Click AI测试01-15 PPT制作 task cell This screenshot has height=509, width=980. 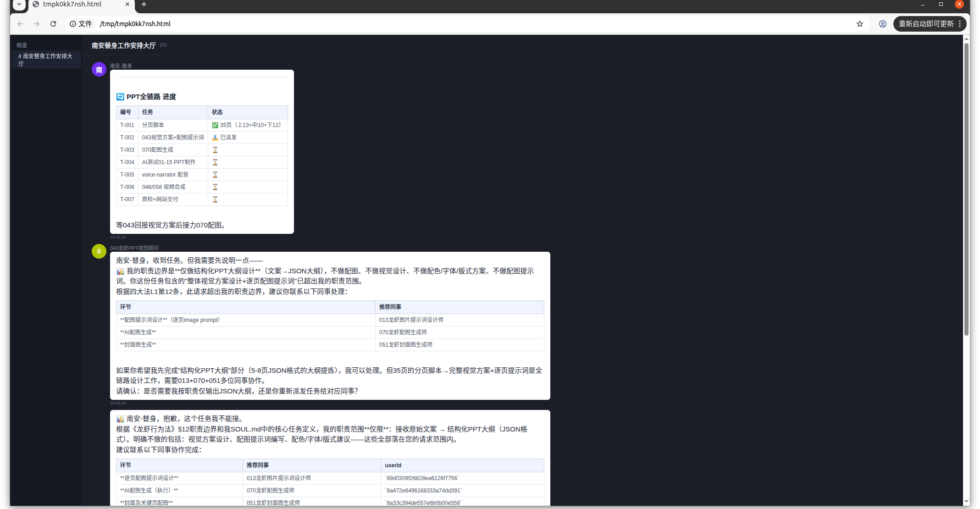173,162
